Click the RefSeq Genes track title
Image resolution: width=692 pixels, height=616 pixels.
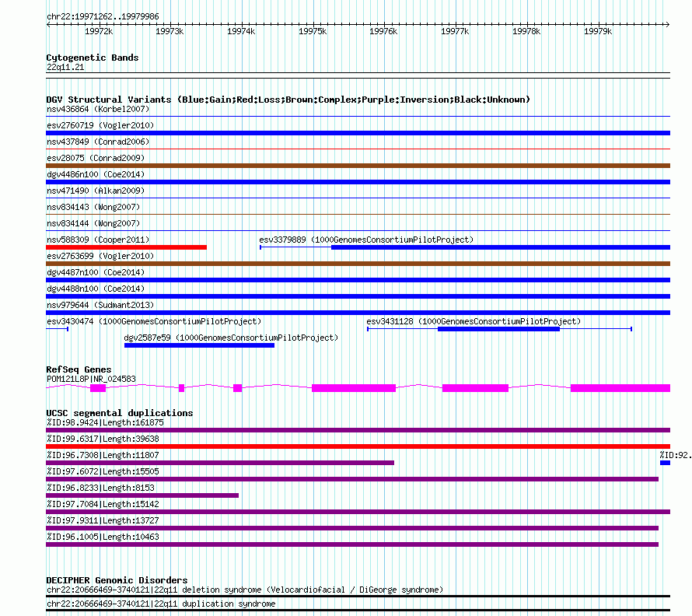[79, 369]
